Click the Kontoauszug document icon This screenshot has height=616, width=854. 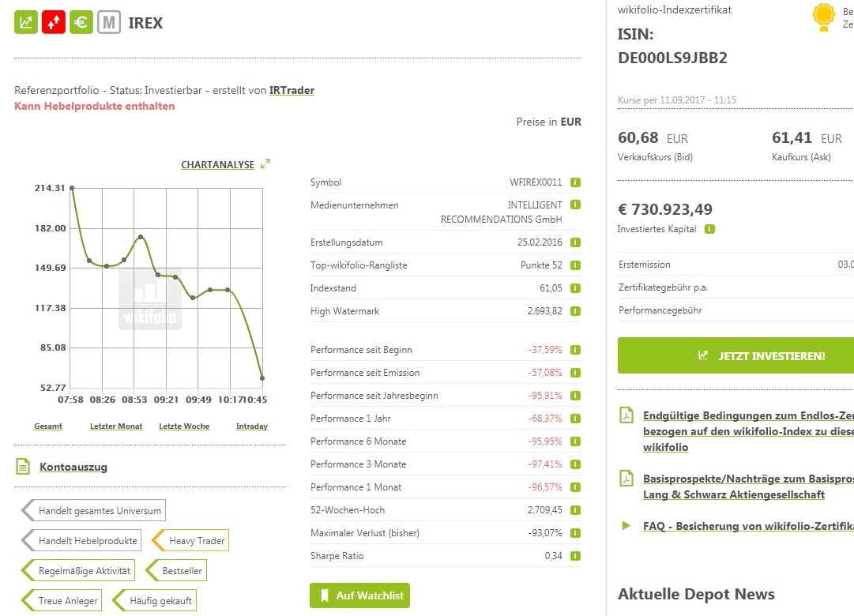23,467
